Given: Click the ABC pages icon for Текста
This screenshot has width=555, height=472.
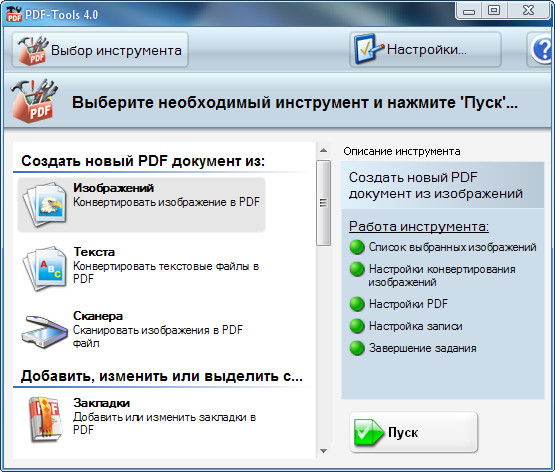Looking at the screenshot, I should tap(45, 269).
